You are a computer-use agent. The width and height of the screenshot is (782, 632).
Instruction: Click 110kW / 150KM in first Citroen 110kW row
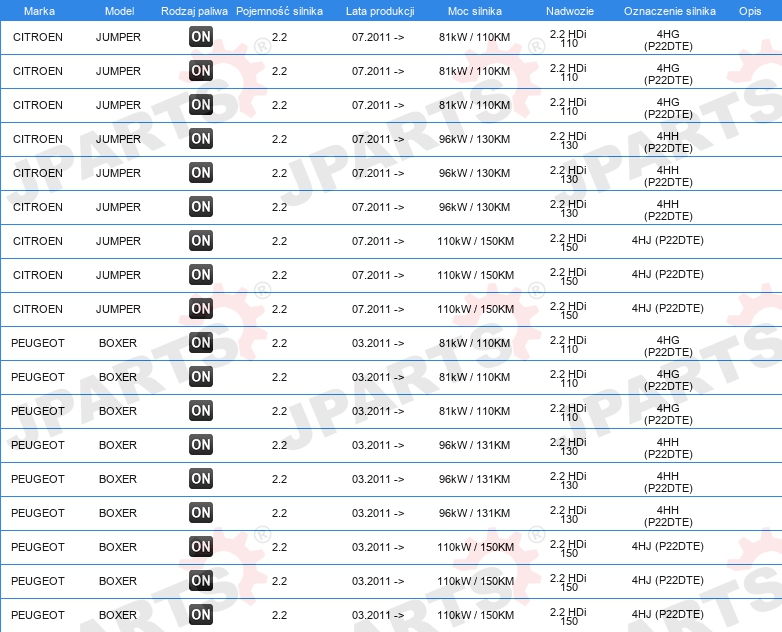[x=475, y=241]
